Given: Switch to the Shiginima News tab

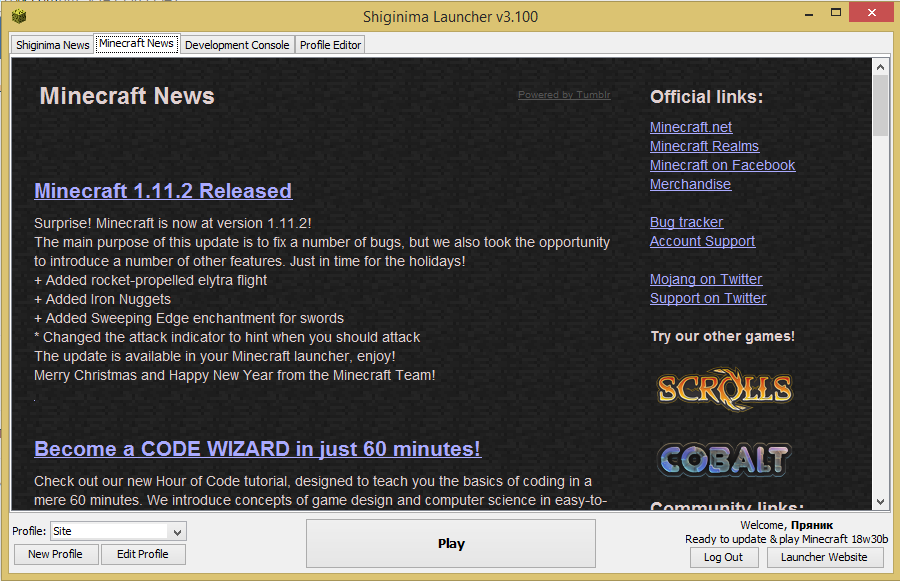Looking at the screenshot, I should [52, 45].
